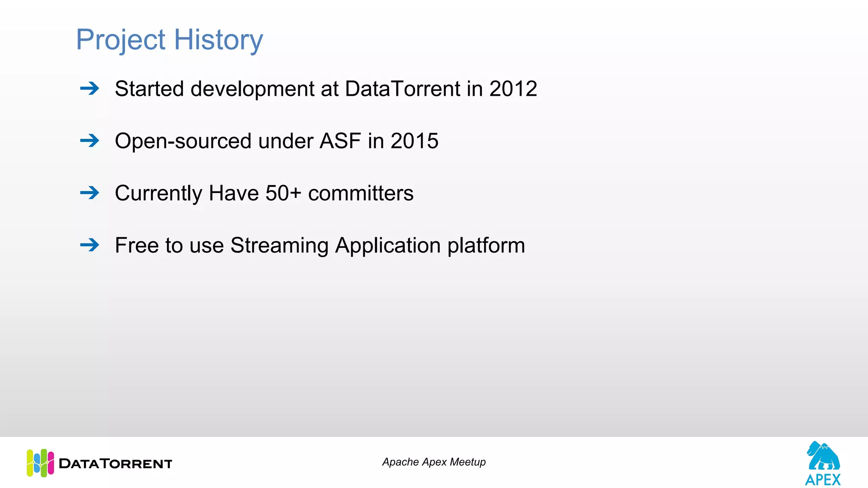Select the 'Project History' slide title
The height and width of the screenshot is (488, 868).
pyautogui.click(x=169, y=40)
